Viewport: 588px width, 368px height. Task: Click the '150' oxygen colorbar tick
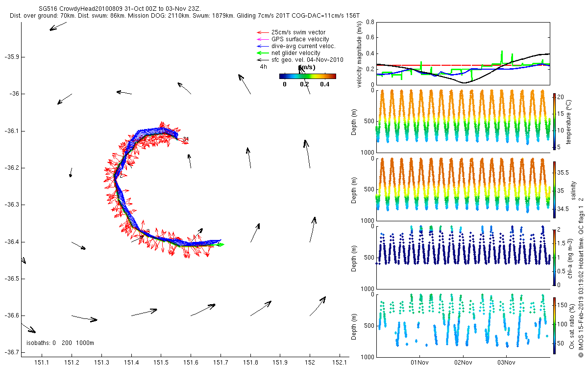point(563,305)
